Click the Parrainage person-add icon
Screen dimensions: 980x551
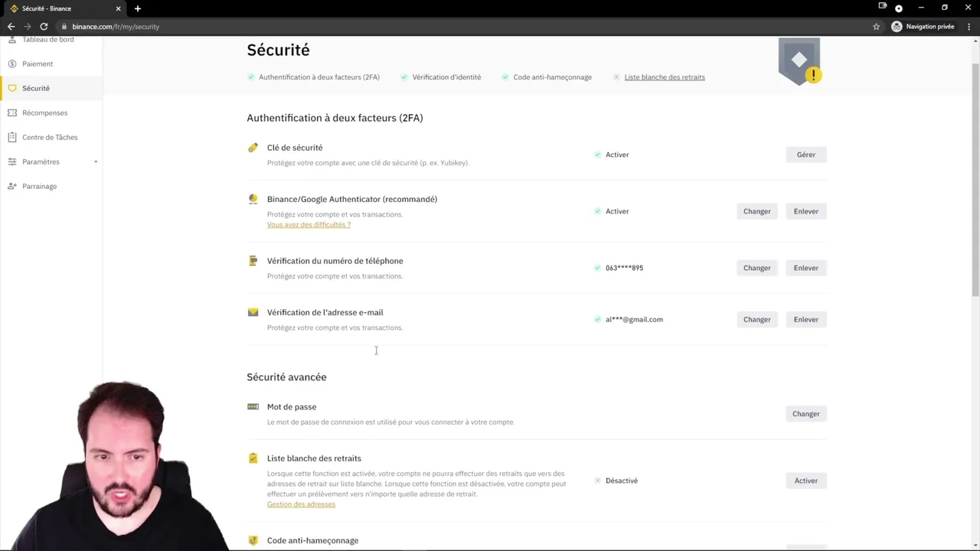click(12, 186)
